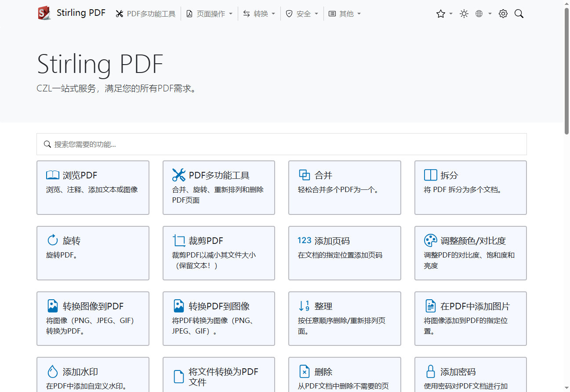
Task: Open the favorites star icon
Action: (440, 14)
